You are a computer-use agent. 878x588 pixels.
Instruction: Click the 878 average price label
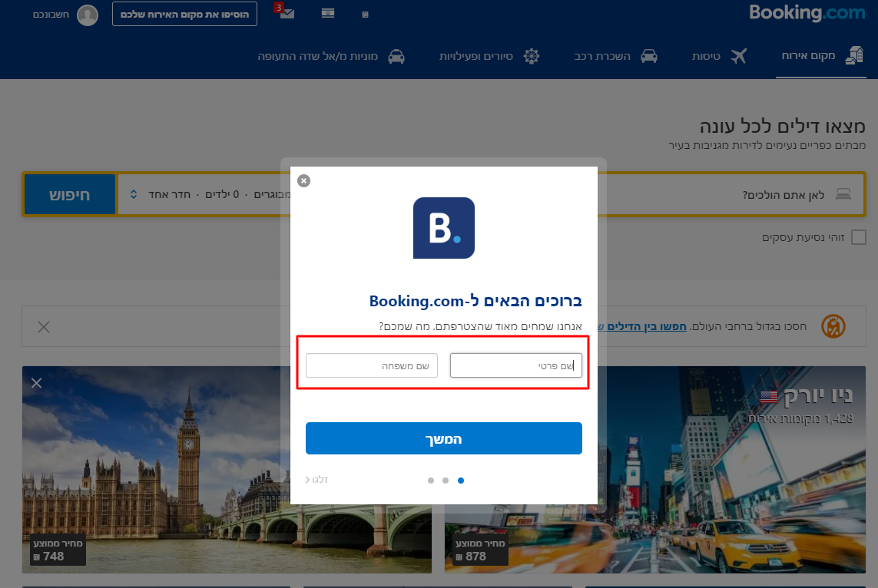(x=480, y=550)
